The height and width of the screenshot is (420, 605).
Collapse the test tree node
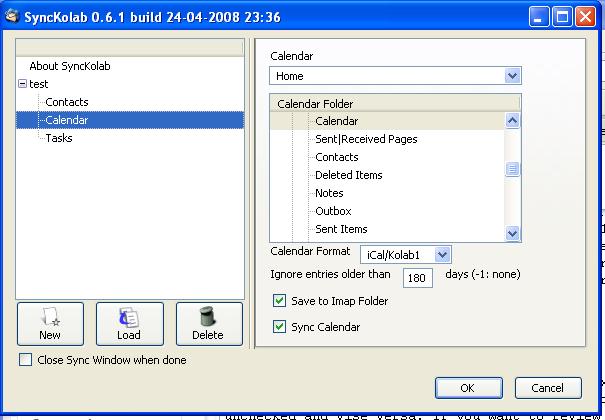pos(22,84)
